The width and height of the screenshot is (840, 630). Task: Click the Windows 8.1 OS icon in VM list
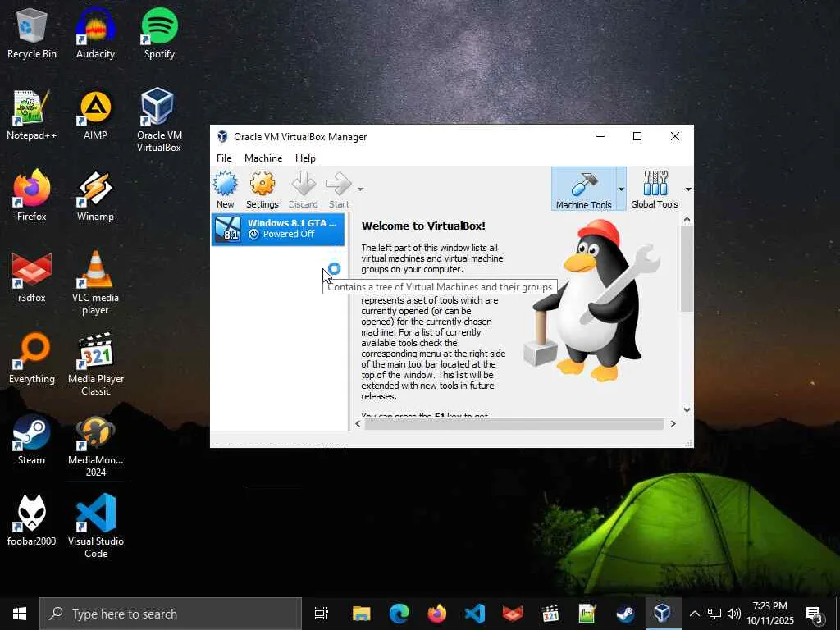click(x=228, y=230)
